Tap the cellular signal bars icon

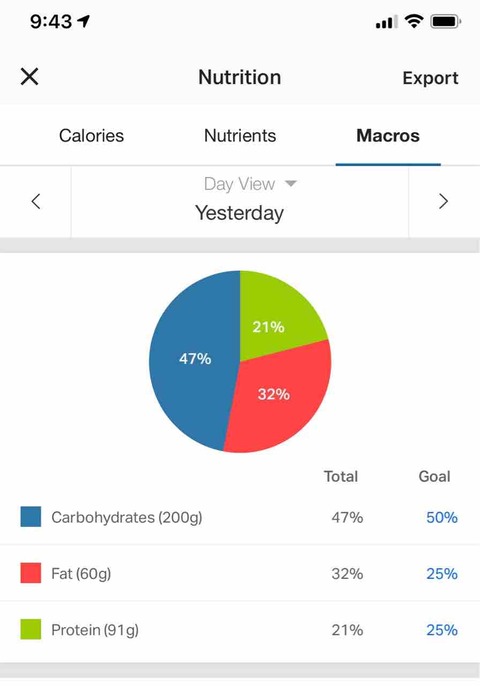click(x=387, y=21)
